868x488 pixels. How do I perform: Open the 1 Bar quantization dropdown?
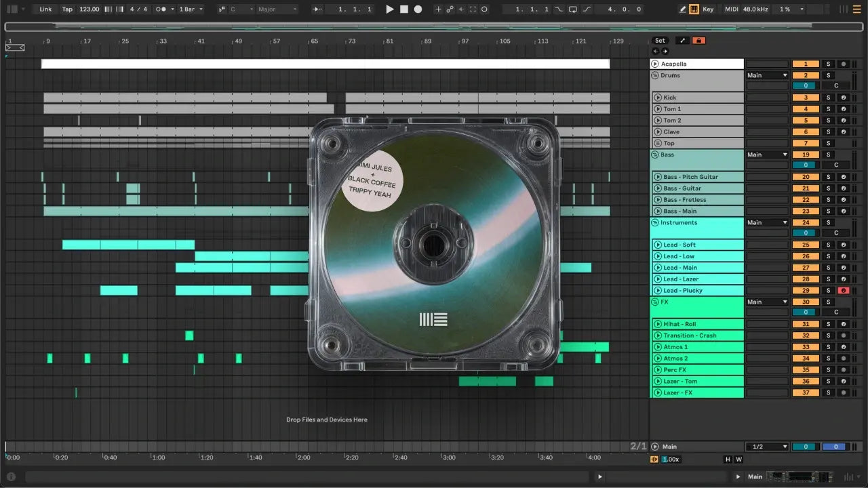pyautogui.click(x=191, y=9)
